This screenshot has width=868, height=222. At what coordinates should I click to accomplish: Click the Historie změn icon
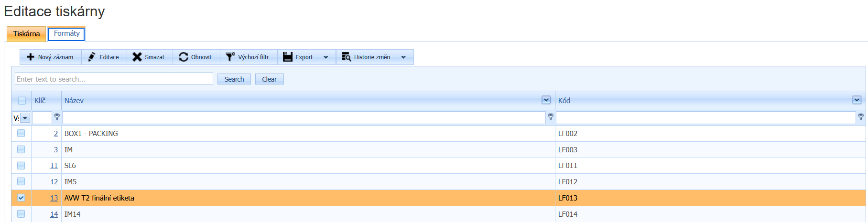[346, 57]
